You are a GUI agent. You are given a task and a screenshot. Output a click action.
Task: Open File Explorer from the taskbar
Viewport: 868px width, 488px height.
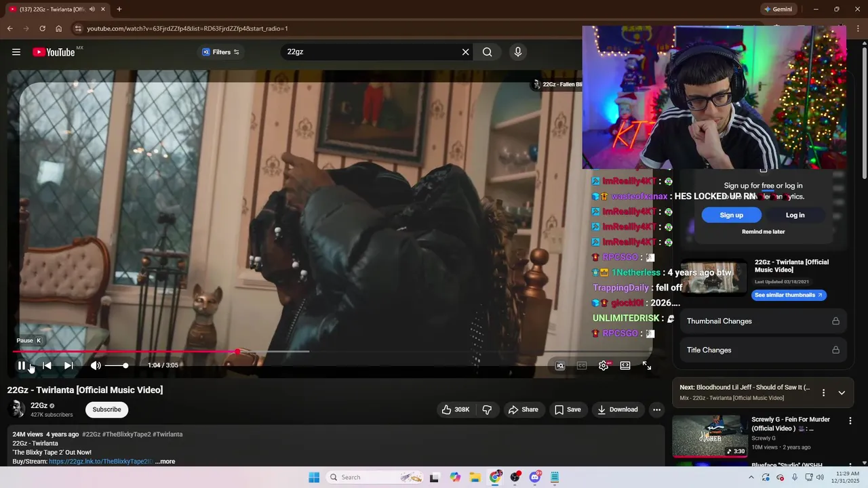(475, 477)
